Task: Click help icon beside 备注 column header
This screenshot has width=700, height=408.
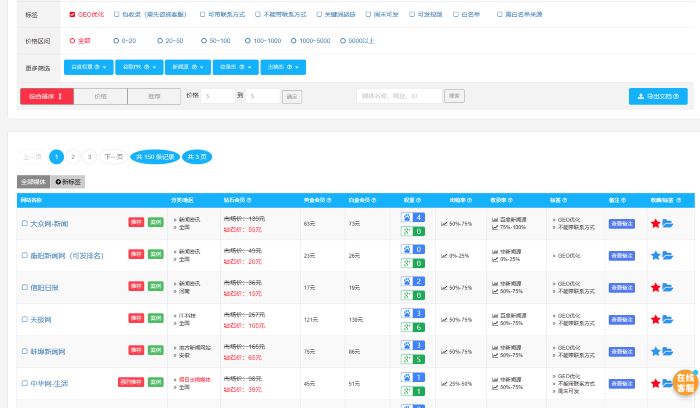Action: click(623, 200)
